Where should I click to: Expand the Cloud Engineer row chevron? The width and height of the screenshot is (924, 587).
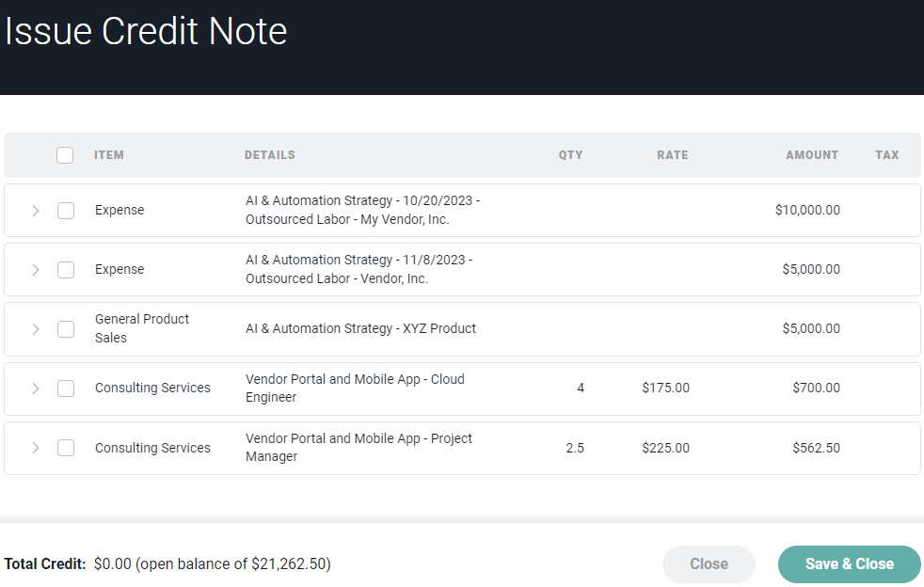click(x=36, y=389)
